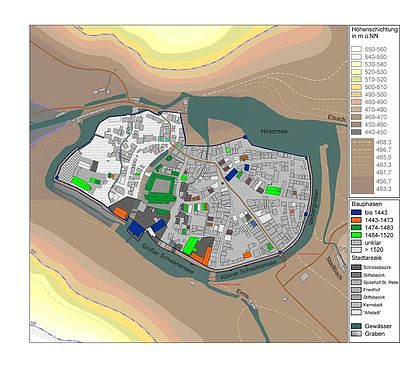Click the 520-530 elevation legend swatch
Image resolution: width=400 pixels, height=367 pixels.
click(x=357, y=72)
